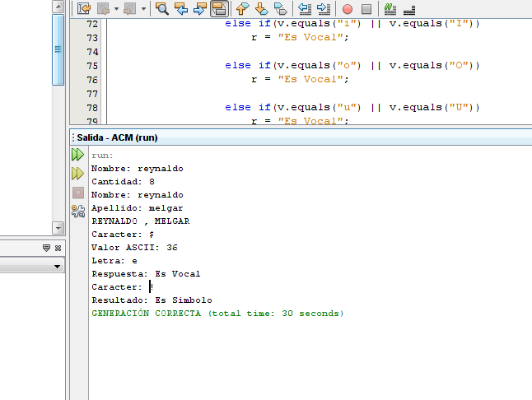Click line number 73 in gutter
This screenshot has width=532, height=400.
(92, 38)
